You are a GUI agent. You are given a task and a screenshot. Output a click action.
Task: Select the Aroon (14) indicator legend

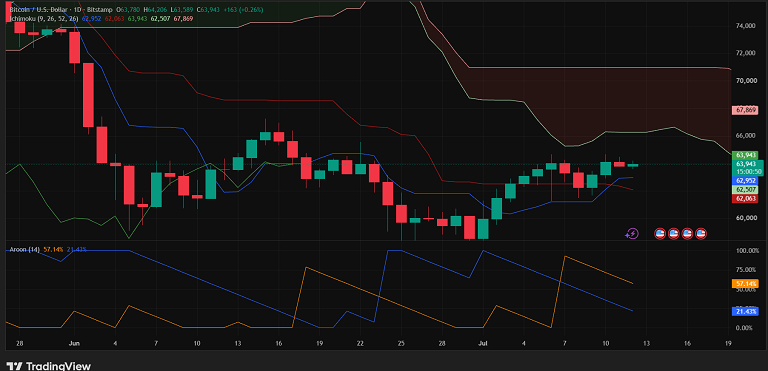point(24,249)
